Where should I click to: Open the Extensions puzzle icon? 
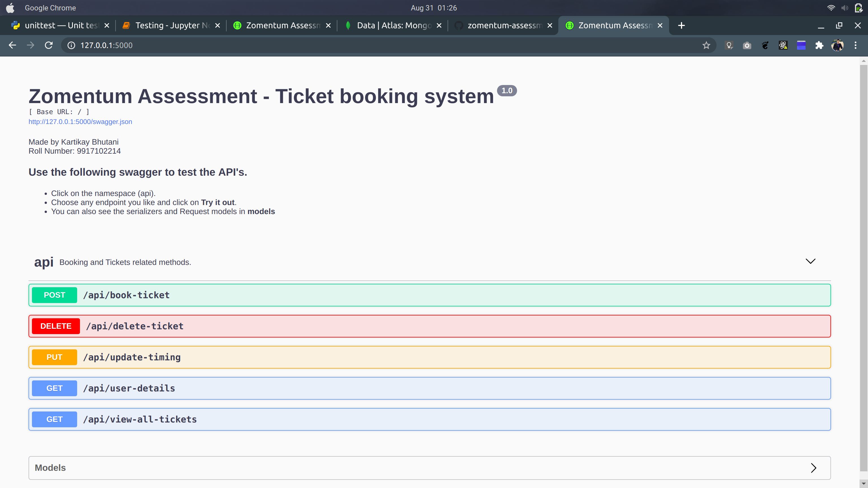pos(819,45)
